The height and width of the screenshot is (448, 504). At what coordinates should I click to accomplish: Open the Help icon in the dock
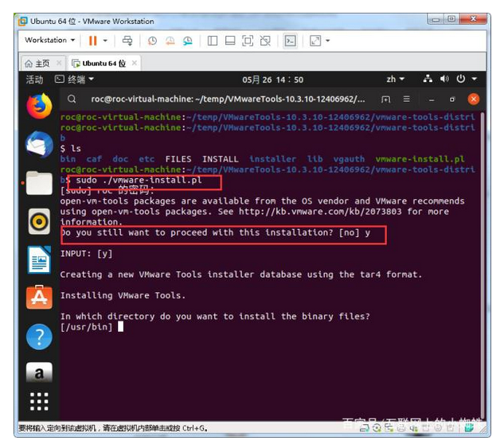[39, 337]
